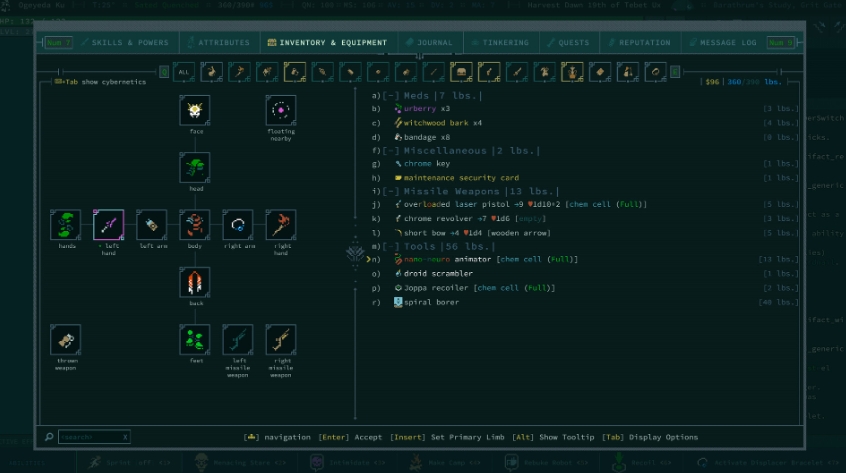Click the [Tab] Display Options hint
846x473 pixels.
click(x=650, y=437)
